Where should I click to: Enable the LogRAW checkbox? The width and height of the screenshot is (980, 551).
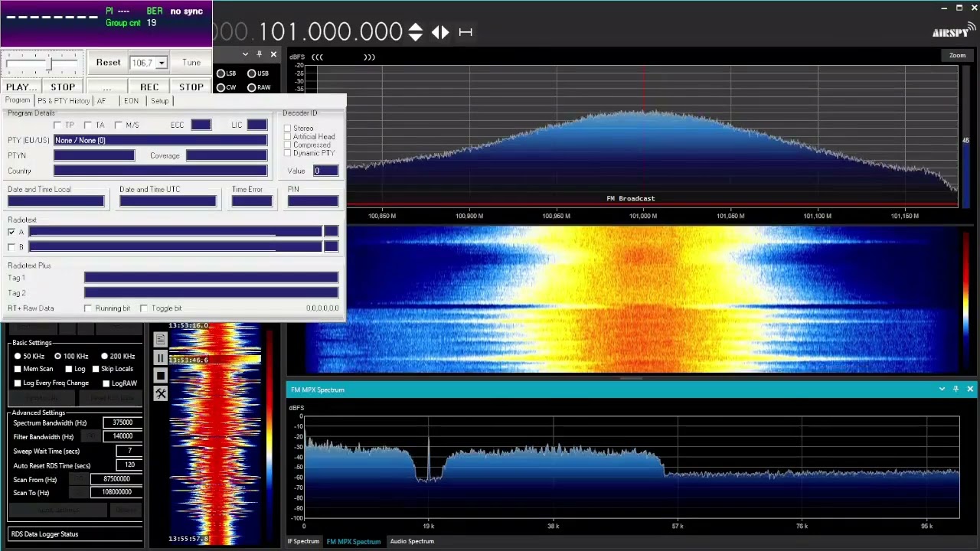click(106, 383)
